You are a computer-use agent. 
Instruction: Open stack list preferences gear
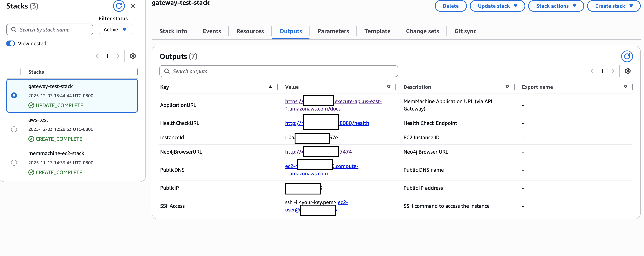coord(133,56)
